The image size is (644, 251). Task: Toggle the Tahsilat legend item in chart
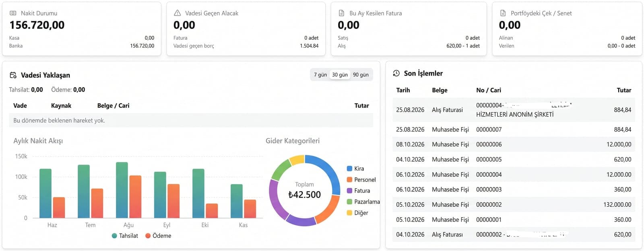(x=125, y=236)
